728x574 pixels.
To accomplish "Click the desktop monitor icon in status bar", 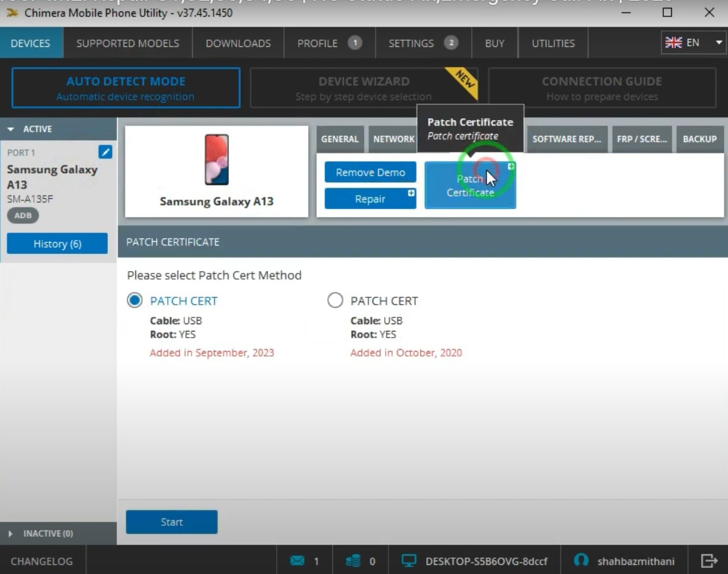I will (409, 561).
